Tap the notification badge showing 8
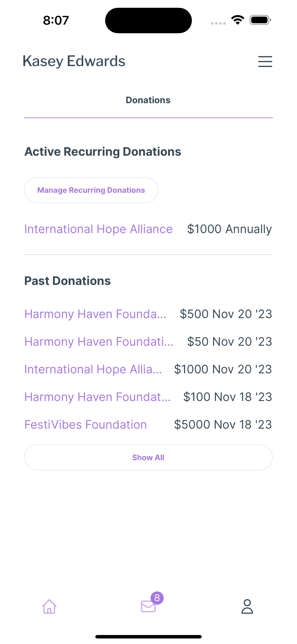The image size is (297, 644). pyautogui.click(x=157, y=598)
